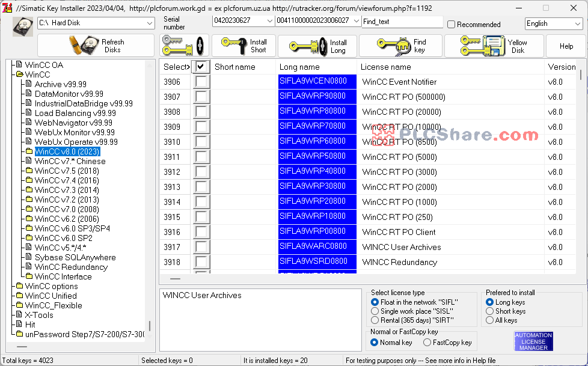Open the 00411000002023006027 serial dropdown
Viewport: 588px width, 366px height.
click(357, 21)
